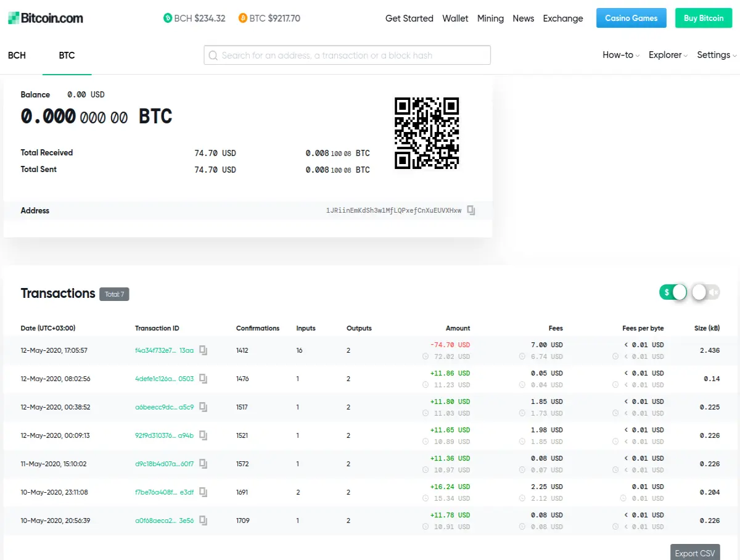The height and width of the screenshot is (560, 740).
Task: Open transaction a6beecc9dc...a5c9 link
Action: (164, 407)
